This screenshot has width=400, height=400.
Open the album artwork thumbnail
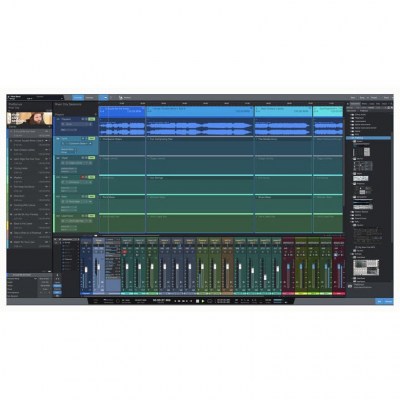pyautogui.click(x=29, y=118)
